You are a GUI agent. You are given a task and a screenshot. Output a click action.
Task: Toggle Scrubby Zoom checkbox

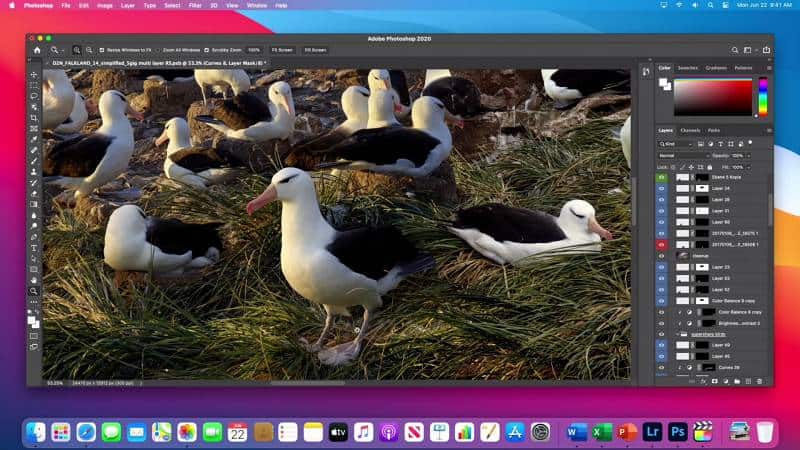point(207,50)
